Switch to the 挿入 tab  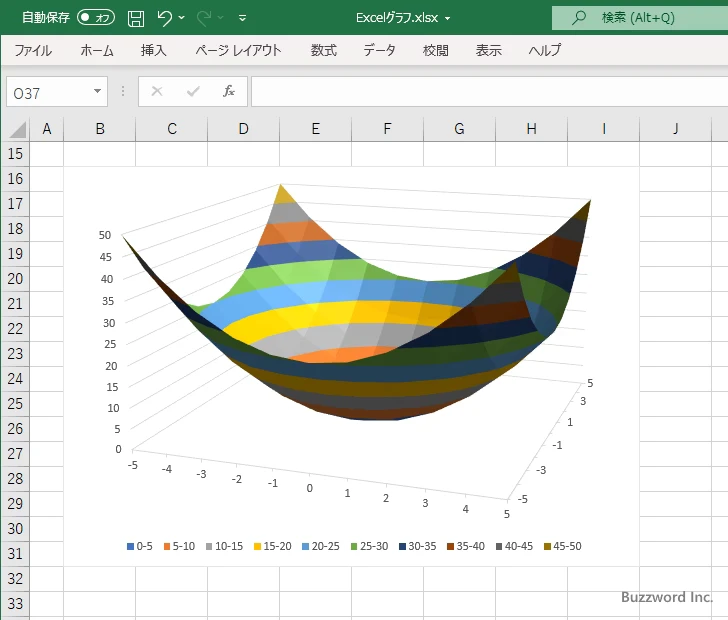154,50
